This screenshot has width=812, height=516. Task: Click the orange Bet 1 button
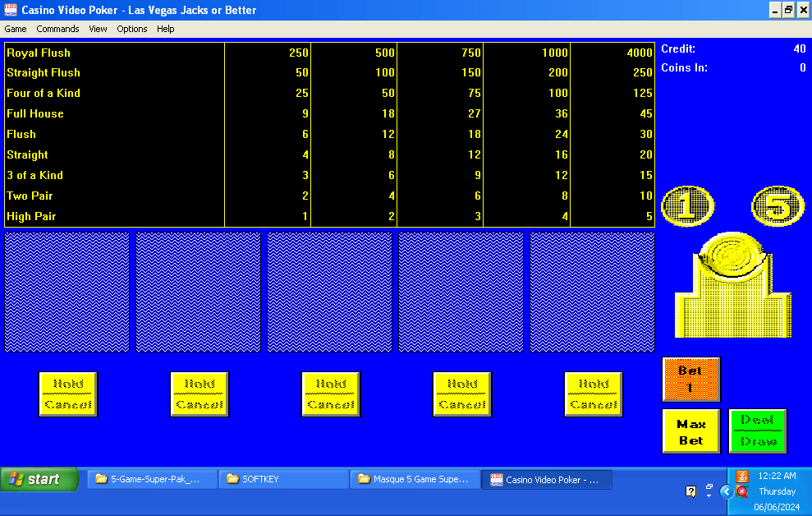pos(690,380)
